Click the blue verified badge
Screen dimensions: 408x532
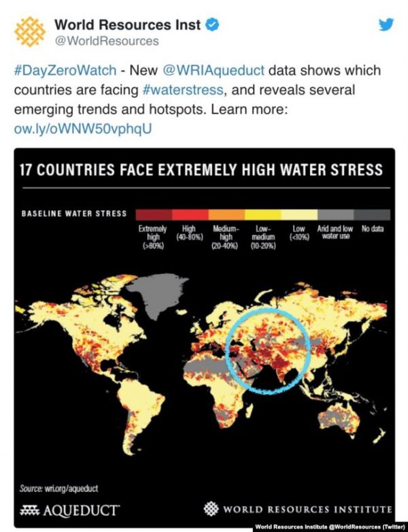pos(213,25)
